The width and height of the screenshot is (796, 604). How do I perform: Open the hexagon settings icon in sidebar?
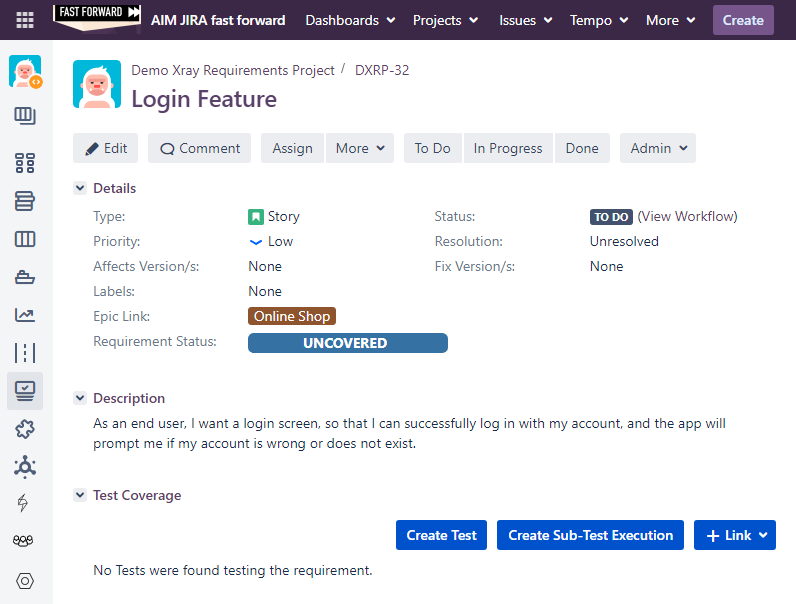point(25,581)
